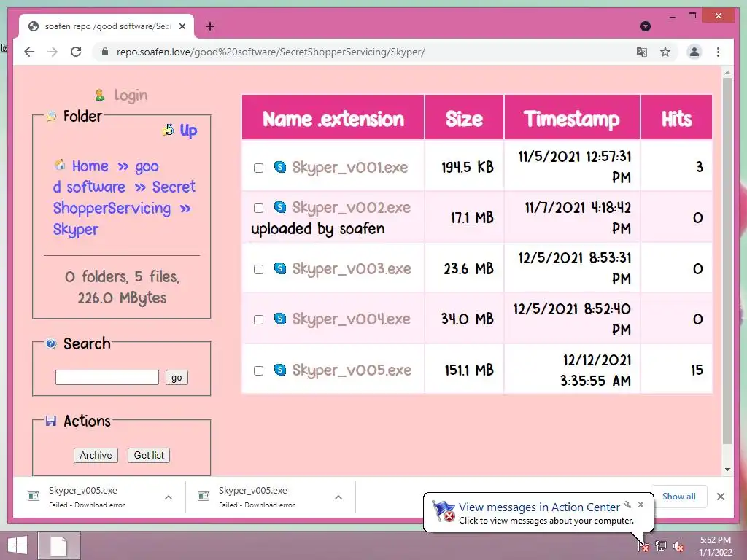Sort by Timestamp column header
This screenshot has height=560, width=747.
click(x=572, y=119)
